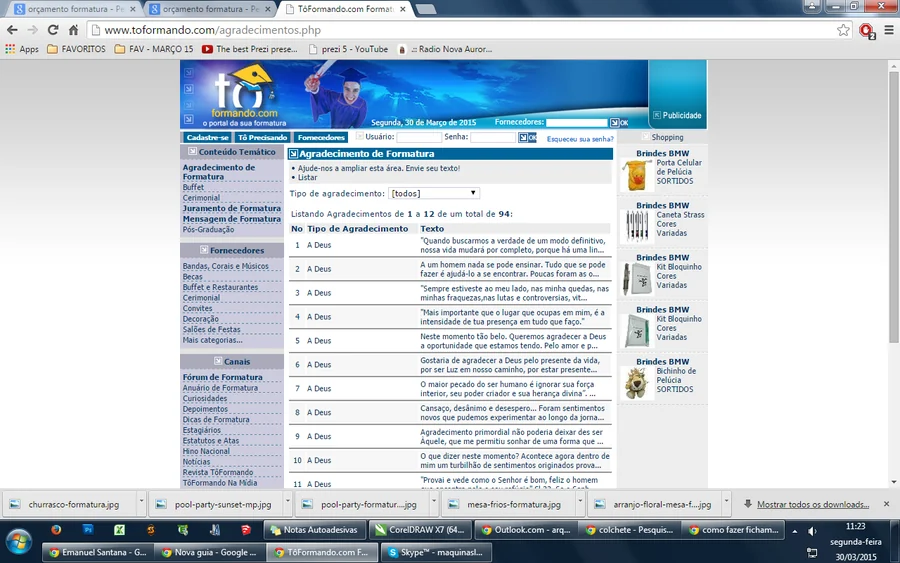Open The best Prezi bookmark
The image size is (900, 563).
[250, 49]
